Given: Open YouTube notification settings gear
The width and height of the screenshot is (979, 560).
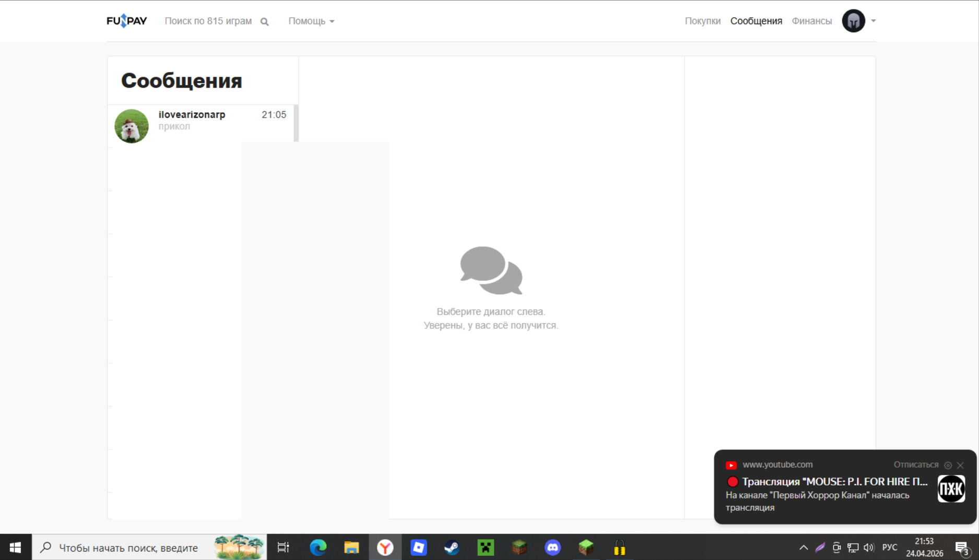Looking at the screenshot, I should (948, 465).
